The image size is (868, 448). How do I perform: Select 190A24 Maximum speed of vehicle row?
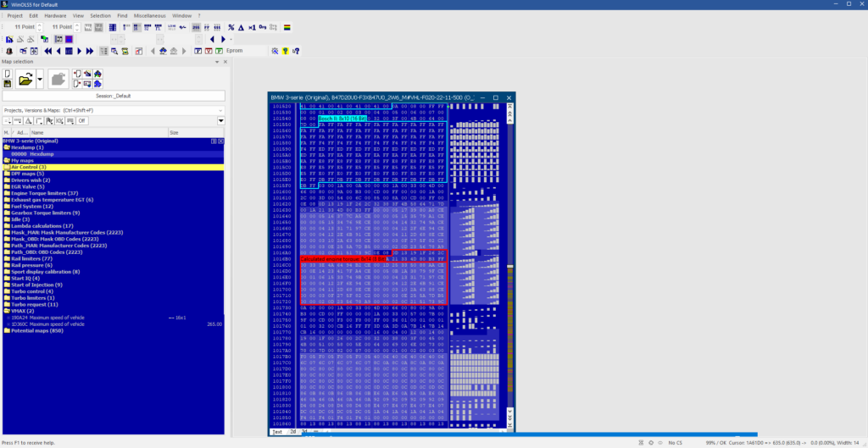113,318
